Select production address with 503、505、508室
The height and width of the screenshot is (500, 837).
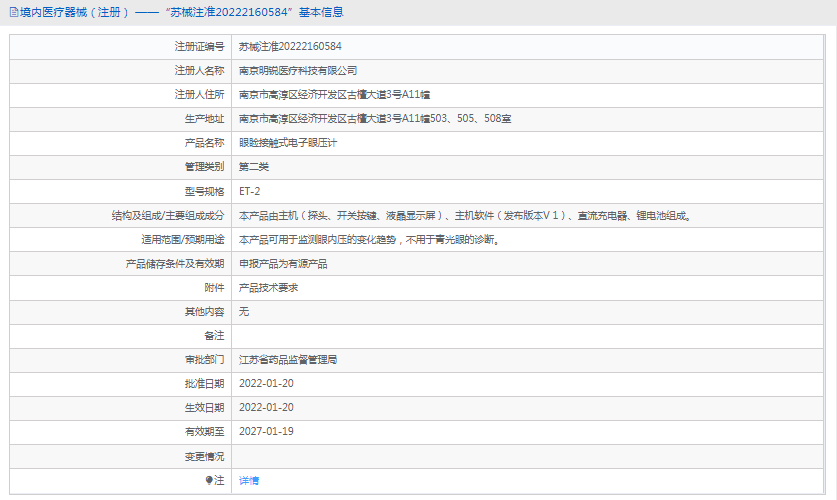coord(375,118)
